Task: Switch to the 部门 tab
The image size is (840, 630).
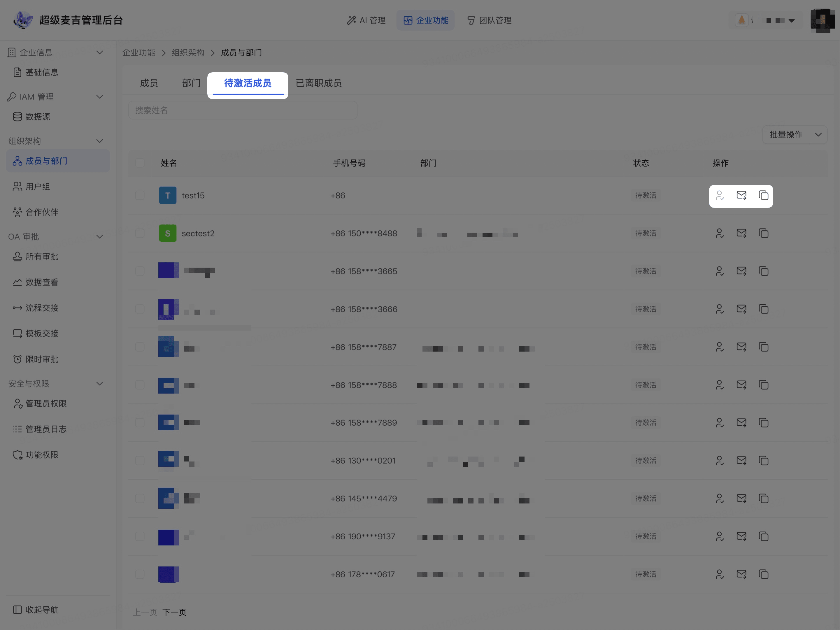Action: pyautogui.click(x=191, y=83)
